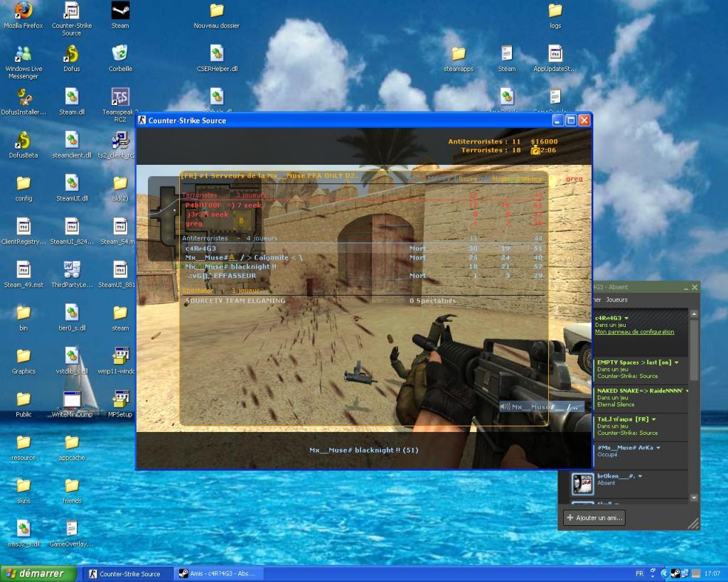
Task: Select the SteamUI.dll file icon
Action: click(x=72, y=183)
